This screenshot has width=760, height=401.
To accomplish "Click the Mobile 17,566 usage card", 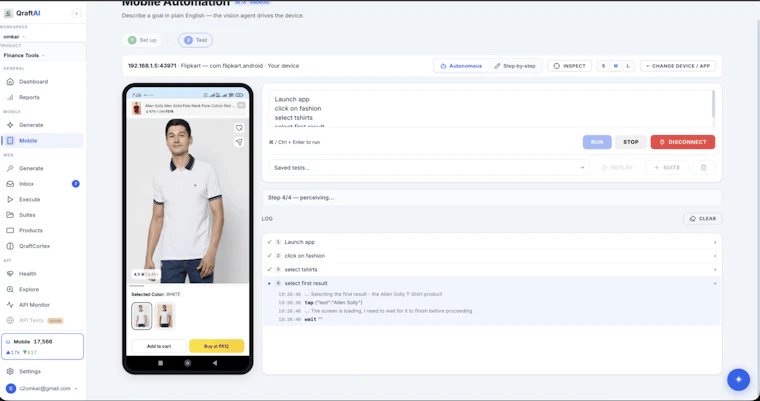I will coord(43,347).
